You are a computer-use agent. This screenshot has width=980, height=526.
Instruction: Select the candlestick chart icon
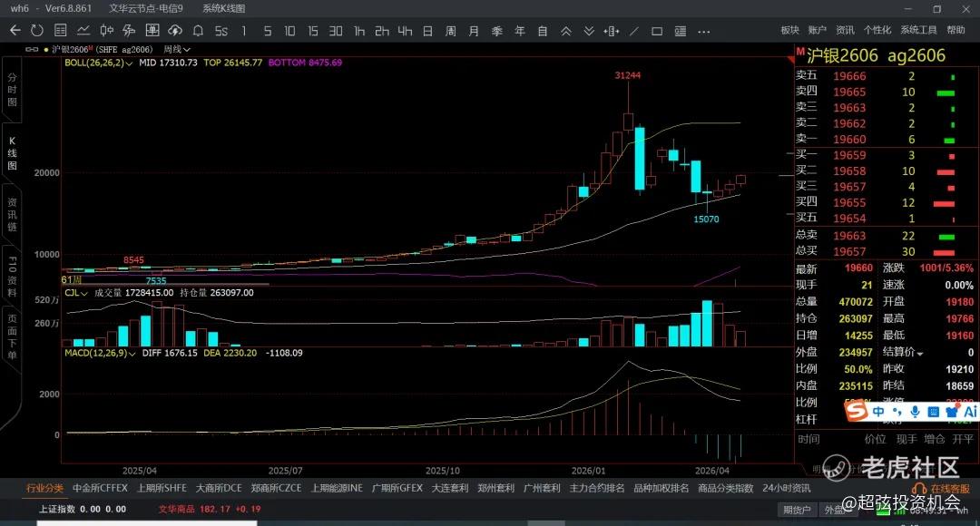(107, 31)
